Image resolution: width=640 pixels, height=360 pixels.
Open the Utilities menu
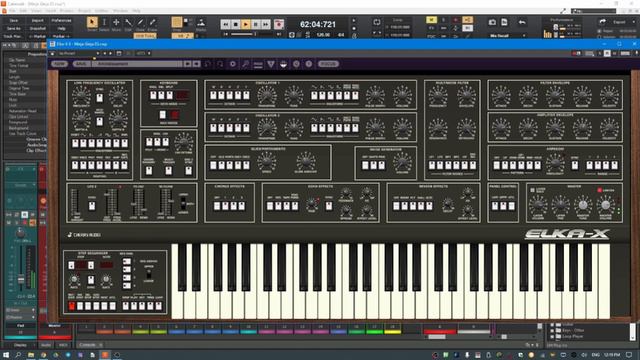[102, 11]
